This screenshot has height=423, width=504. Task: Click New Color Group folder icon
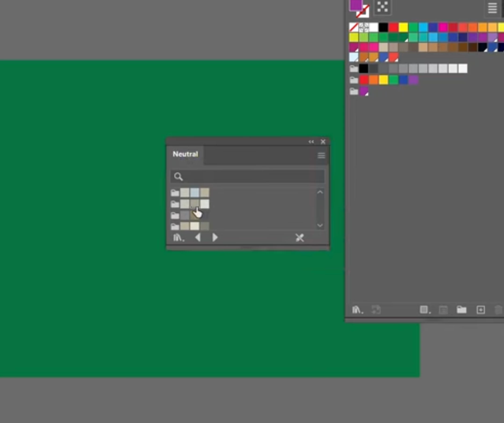(x=461, y=310)
